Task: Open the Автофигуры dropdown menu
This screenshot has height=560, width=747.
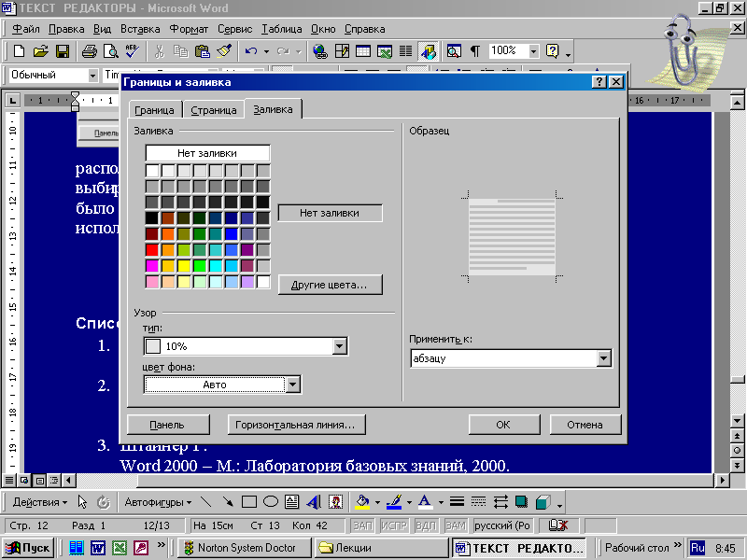Action: (x=158, y=502)
